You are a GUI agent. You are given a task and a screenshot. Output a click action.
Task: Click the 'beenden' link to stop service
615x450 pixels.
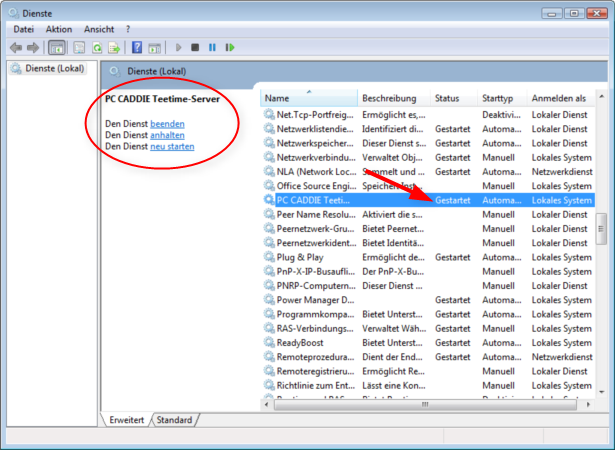tap(167, 122)
